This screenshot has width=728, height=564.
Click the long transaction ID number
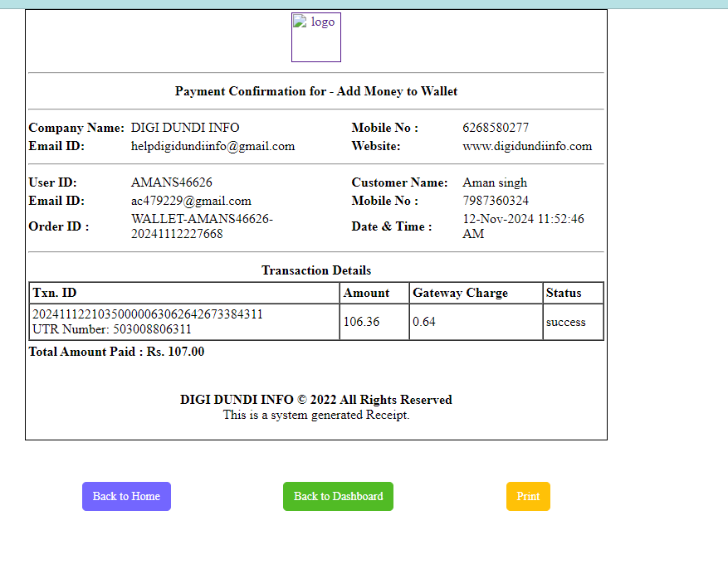tap(147, 314)
